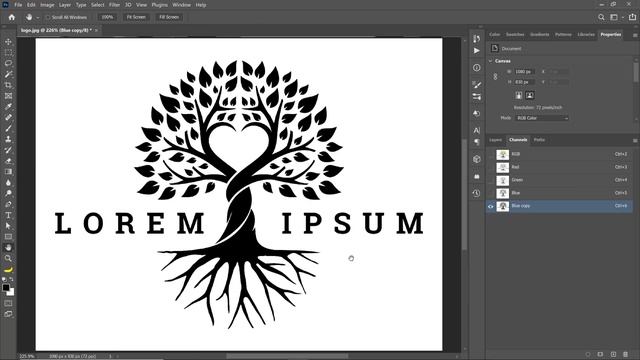Select the Eraser tool
640x360 pixels.
click(8, 161)
